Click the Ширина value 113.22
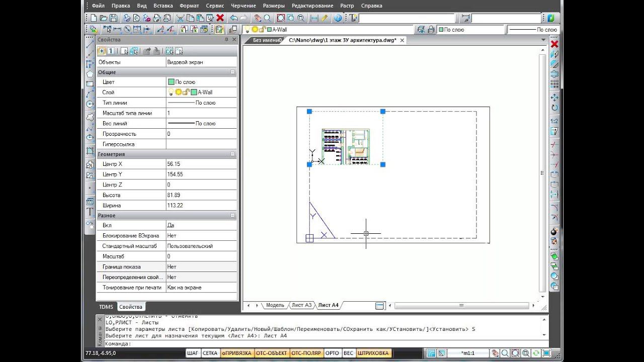 [201, 206]
